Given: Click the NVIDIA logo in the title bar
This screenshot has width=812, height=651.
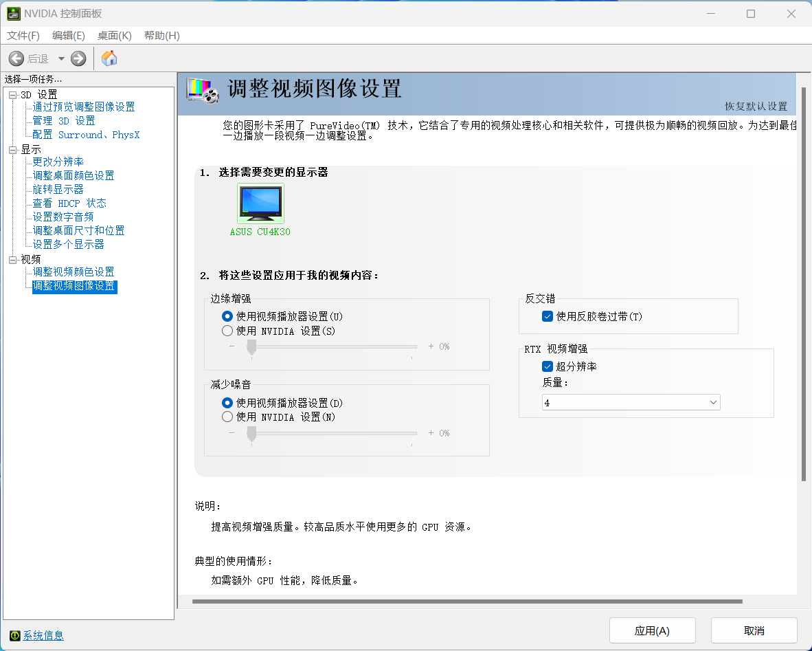Looking at the screenshot, I should (15, 13).
